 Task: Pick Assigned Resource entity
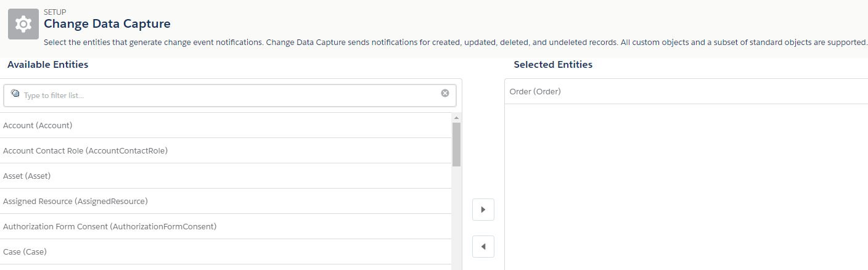pyautogui.click(x=75, y=201)
